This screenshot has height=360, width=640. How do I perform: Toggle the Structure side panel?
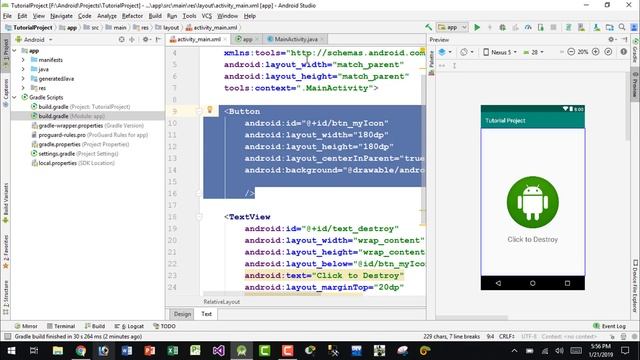[6, 298]
